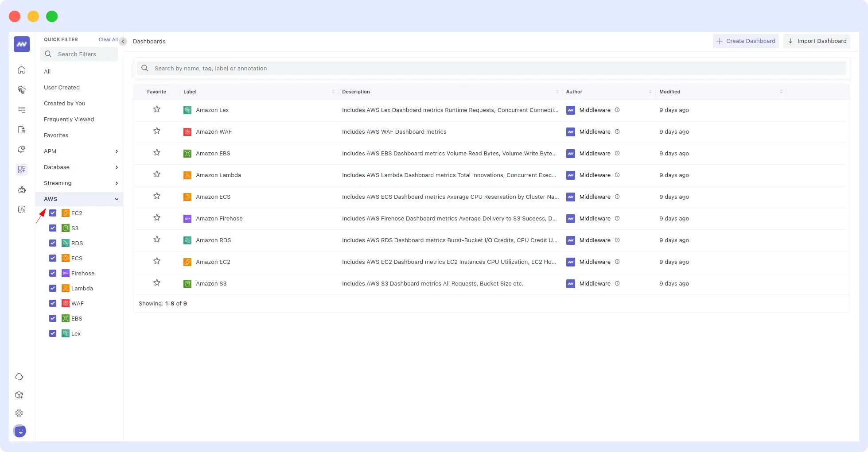868x452 pixels.
Task: Open the Amazon EC2 dashboard
Action: [x=213, y=262]
